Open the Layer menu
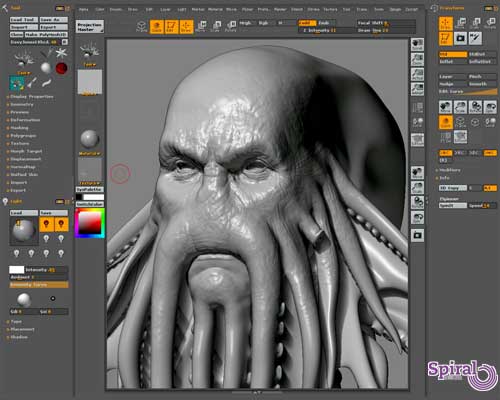Image resolution: width=500 pixels, height=400 pixels. (x=165, y=9)
